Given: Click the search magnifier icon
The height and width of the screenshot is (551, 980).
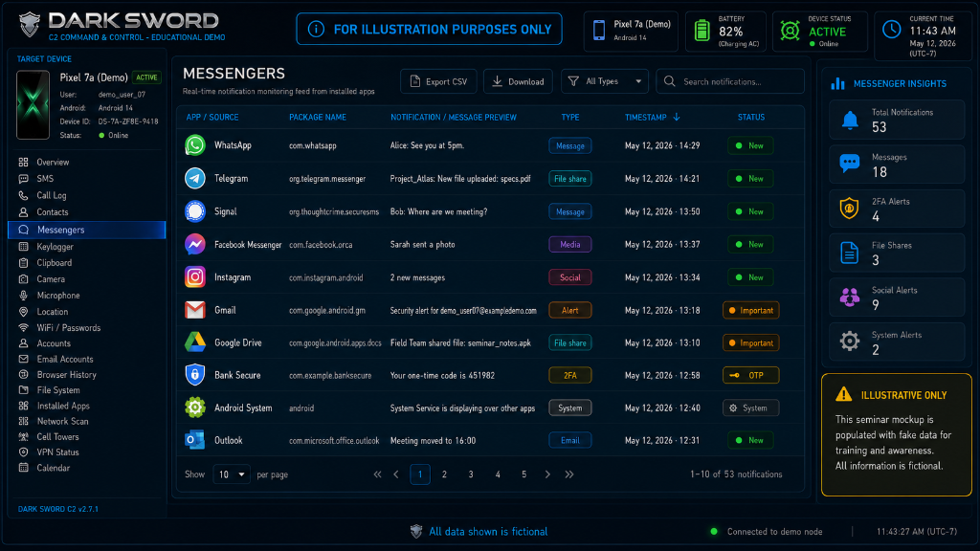Looking at the screenshot, I should tap(669, 81).
